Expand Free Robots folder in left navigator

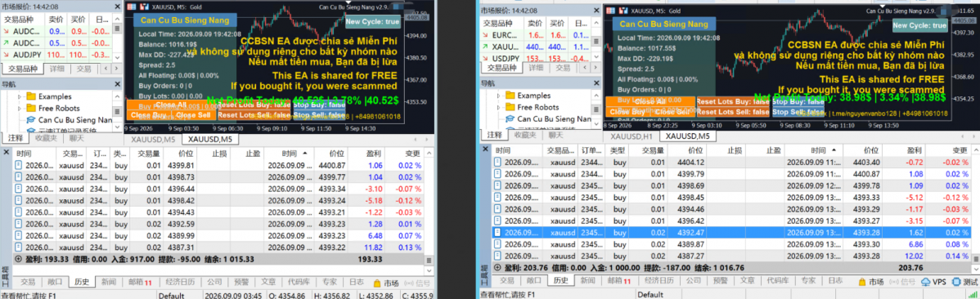20,108
